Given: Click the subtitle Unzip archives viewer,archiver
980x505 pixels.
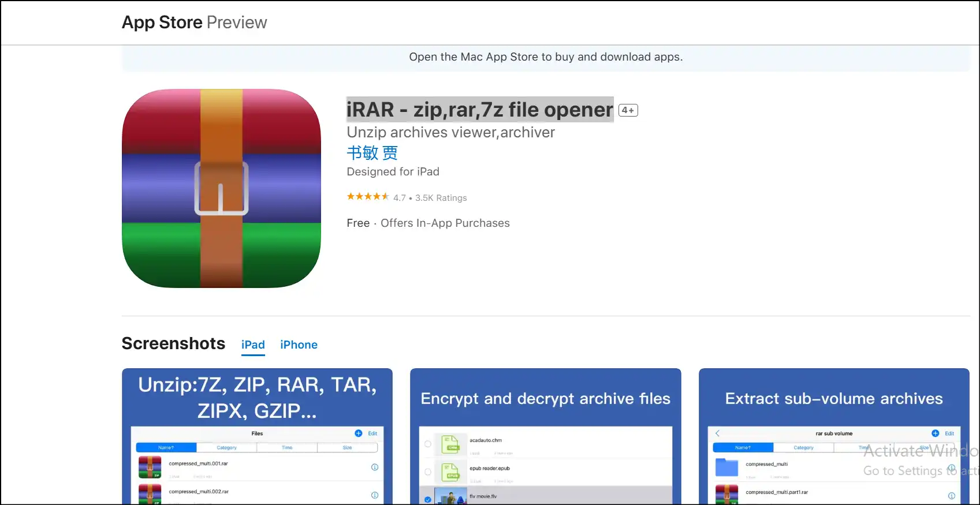Looking at the screenshot, I should tap(450, 132).
